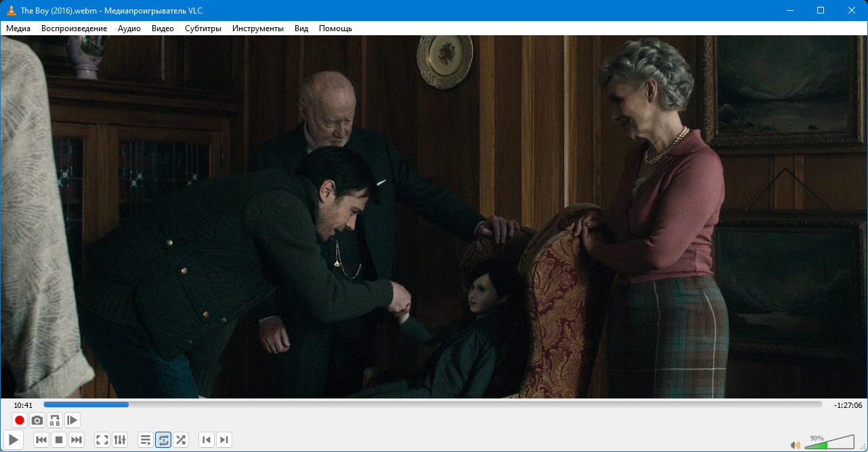The width and height of the screenshot is (868, 452).
Task: Go to previous media track
Action: (x=41, y=440)
